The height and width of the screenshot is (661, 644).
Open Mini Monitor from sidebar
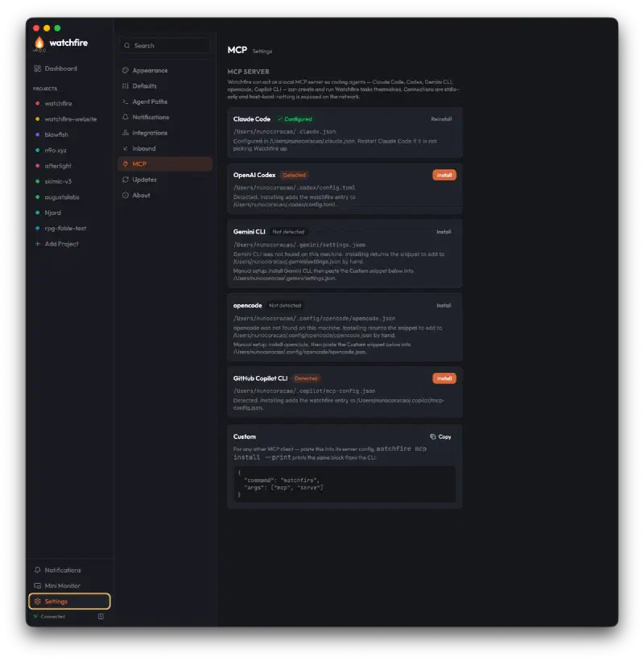(x=69, y=585)
